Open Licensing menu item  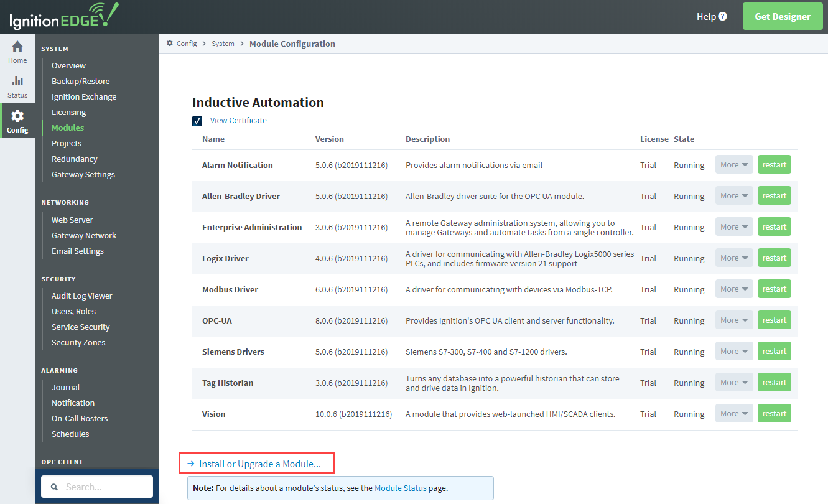point(69,113)
